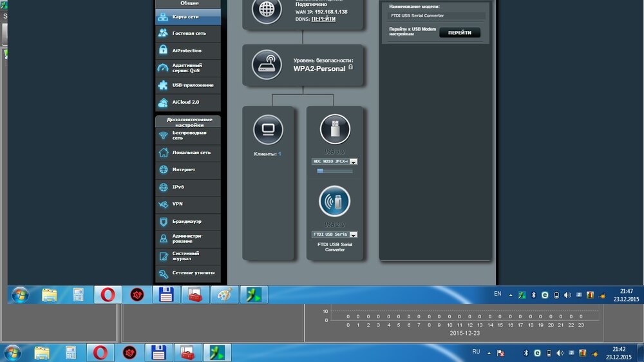Click the AiCloud 2.0 cloud icon
644x362 pixels.
pos(163,102)
